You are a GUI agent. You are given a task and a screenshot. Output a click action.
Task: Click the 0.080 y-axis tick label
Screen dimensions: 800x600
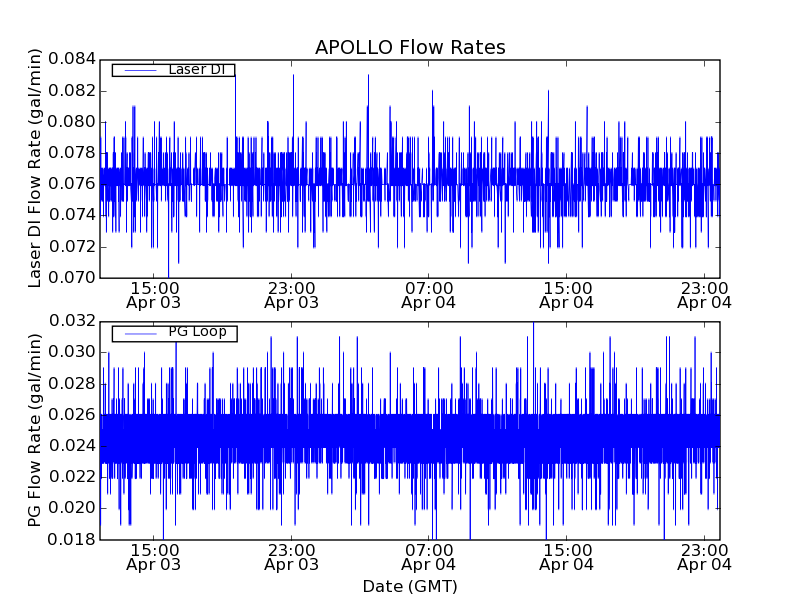tap(72, 122)
